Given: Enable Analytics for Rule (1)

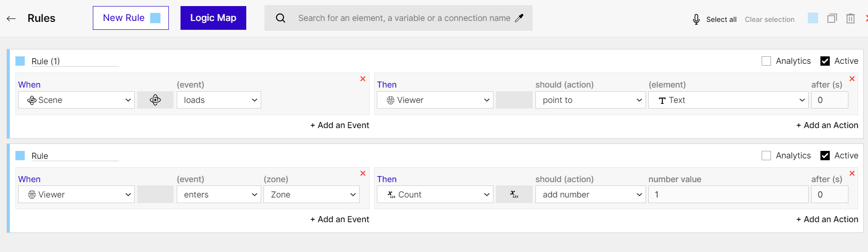Looking at the screenshot, I should point(766,61).
